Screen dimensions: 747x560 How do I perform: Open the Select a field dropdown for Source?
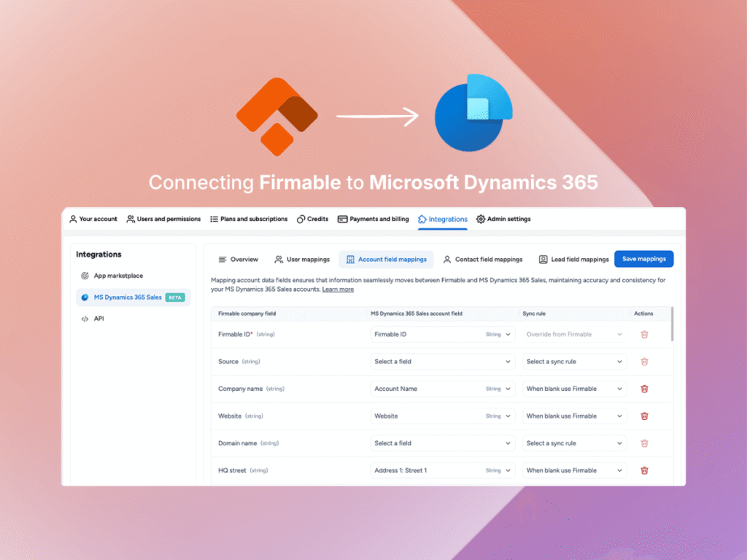point(442,361)
